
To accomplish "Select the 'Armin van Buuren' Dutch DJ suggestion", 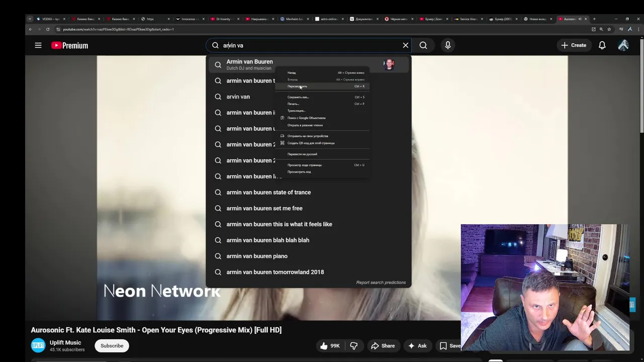I will tap(308, 64).
